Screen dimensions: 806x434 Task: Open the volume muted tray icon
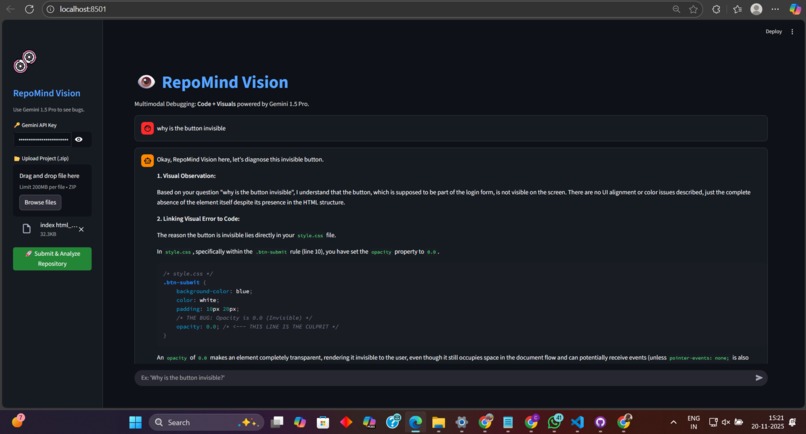(726, 423)
